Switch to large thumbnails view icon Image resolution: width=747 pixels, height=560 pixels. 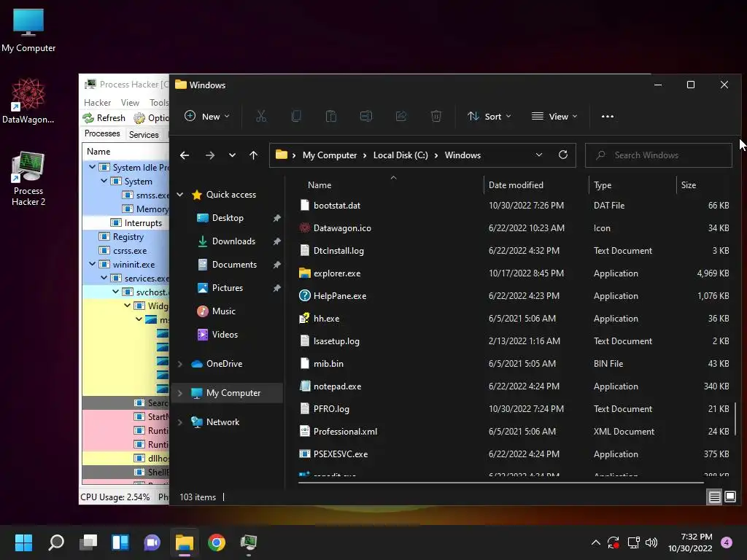coord(730,497)
